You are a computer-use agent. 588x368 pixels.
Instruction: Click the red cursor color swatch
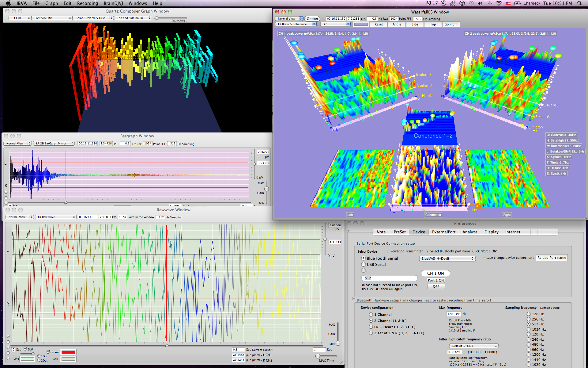coord(68,352)
